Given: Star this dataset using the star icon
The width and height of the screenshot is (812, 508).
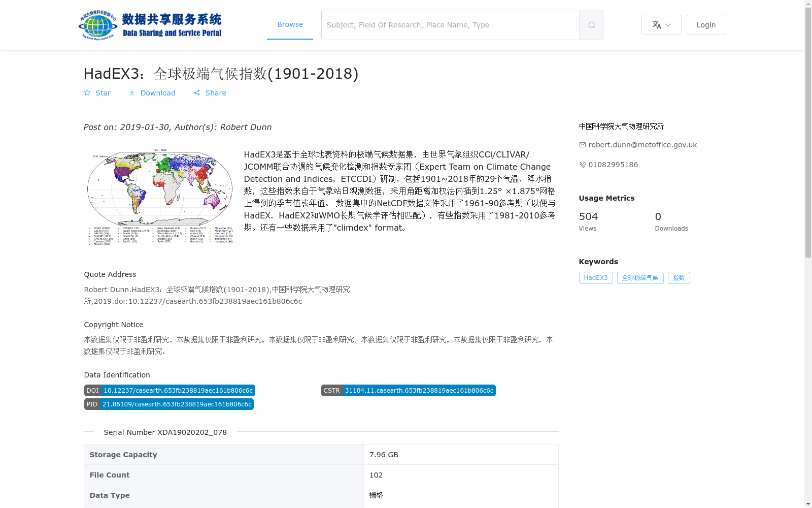Looking at the screenshot, I should (x=87, y=93).
